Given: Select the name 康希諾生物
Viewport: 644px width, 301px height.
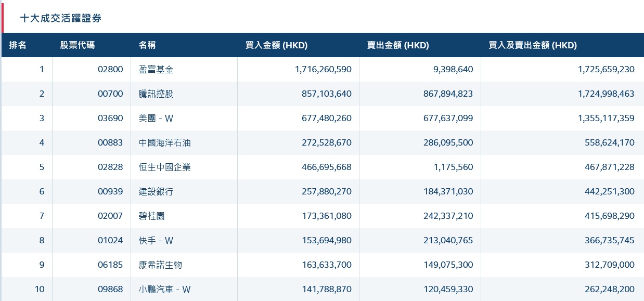Looking at the screenshot, I should pyautogui.click(x=161, y=265).
